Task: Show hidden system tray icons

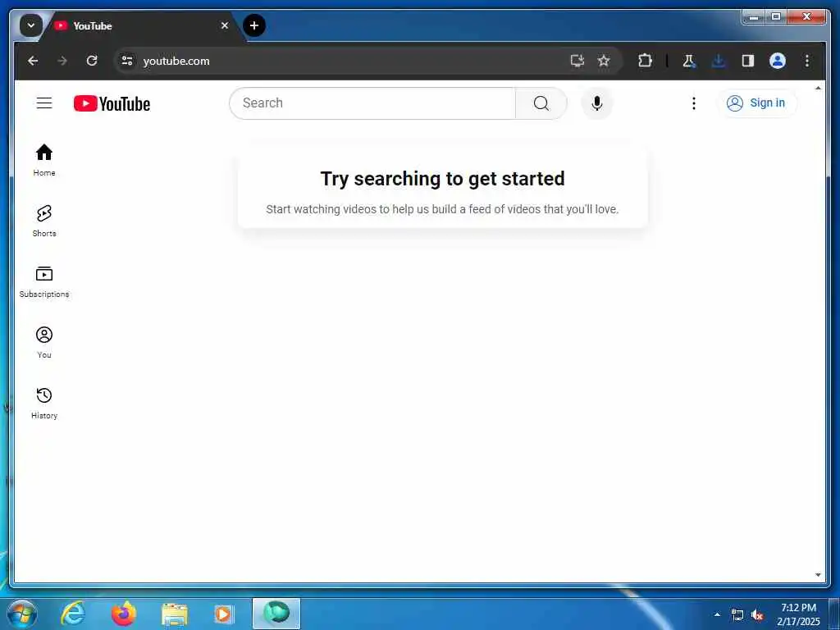Action: tap(717, 614)
